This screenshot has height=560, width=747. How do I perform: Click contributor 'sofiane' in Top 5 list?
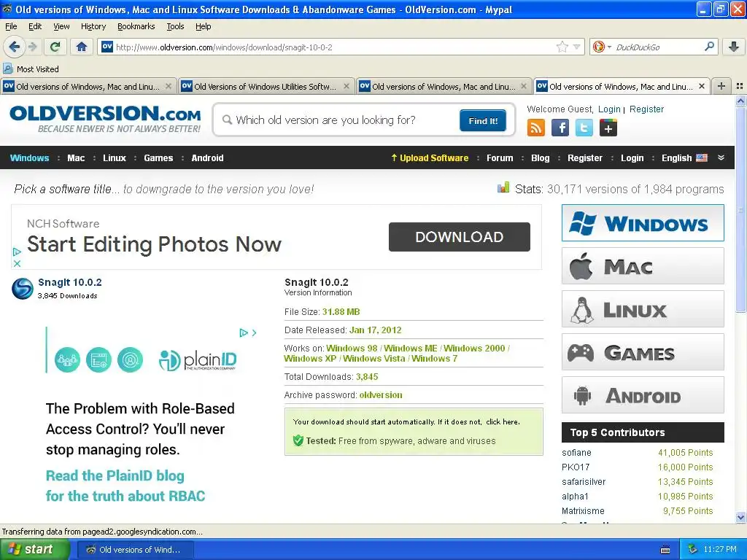tap(576, 452)
